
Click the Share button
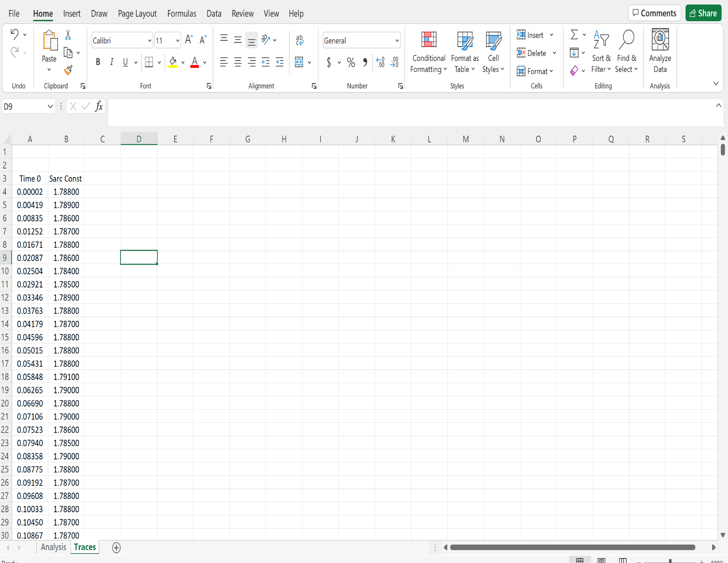point(703,13)
